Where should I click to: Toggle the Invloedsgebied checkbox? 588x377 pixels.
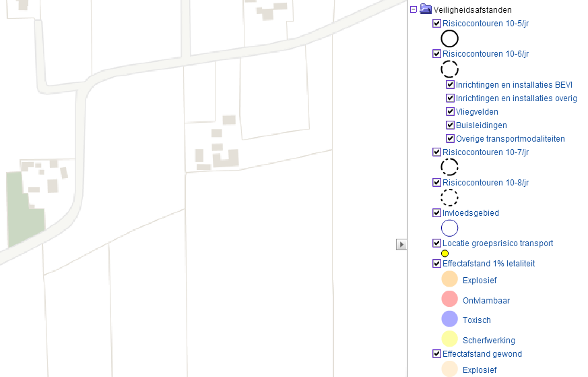click(436, 213)
